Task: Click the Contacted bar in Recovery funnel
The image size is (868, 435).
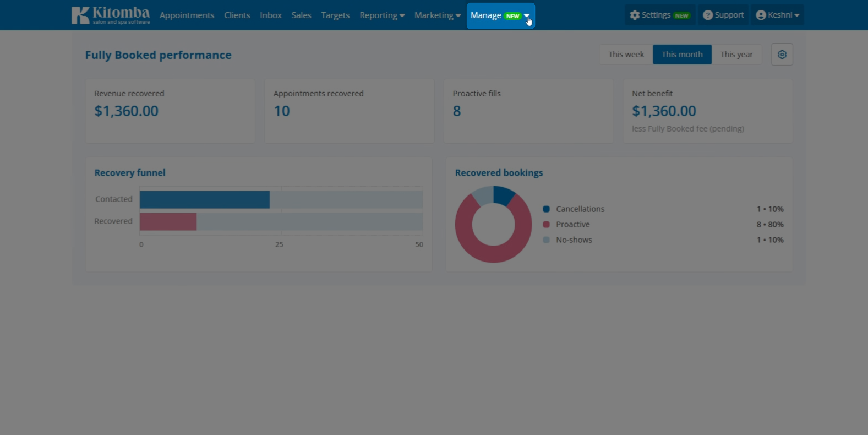Action: 205,200
